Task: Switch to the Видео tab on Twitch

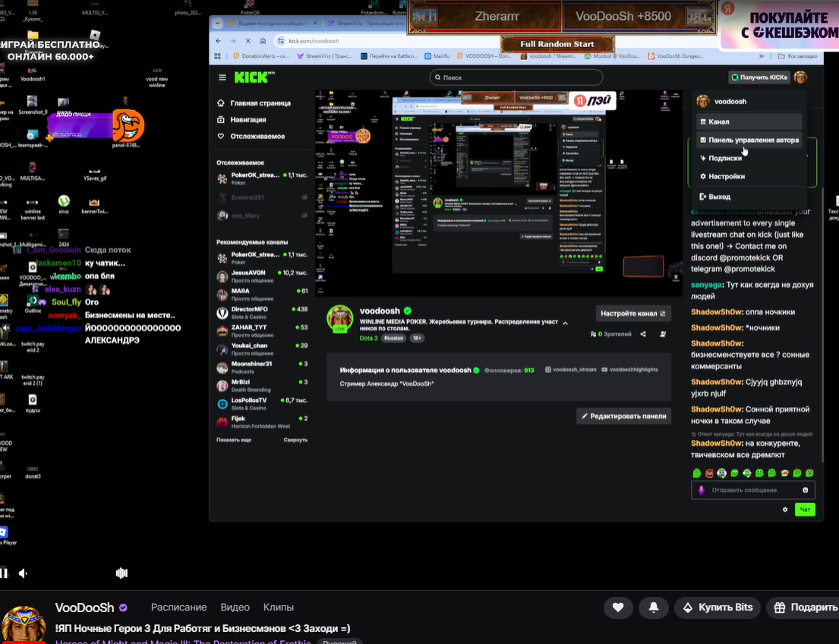Action: [235, 607]
